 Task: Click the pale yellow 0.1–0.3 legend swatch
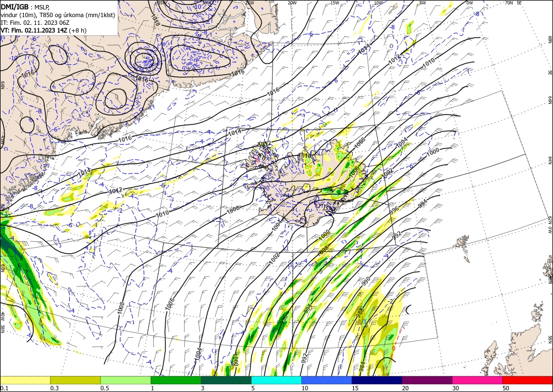click(x=25, y=380)
